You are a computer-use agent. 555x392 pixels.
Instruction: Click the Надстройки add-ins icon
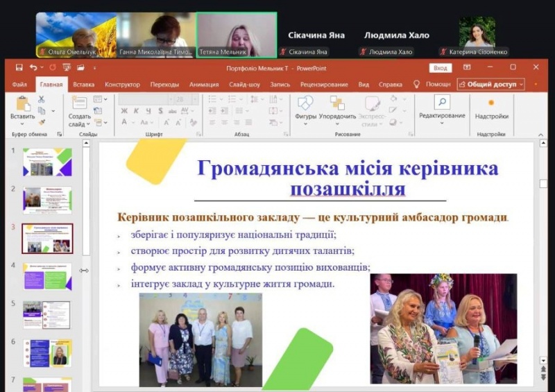[x=491, y=103]
